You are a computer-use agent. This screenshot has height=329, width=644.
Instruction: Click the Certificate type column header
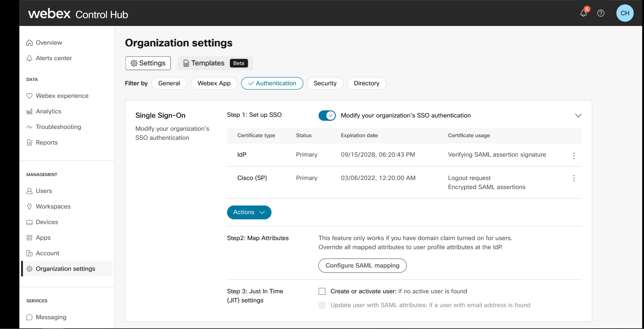[256, 136]
